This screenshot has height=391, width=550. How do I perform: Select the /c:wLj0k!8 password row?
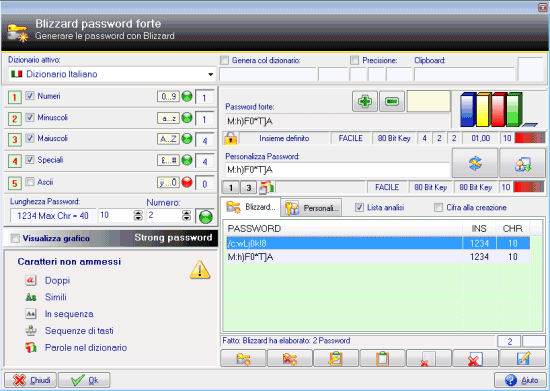pyautogui.click(x=378, y=243)
